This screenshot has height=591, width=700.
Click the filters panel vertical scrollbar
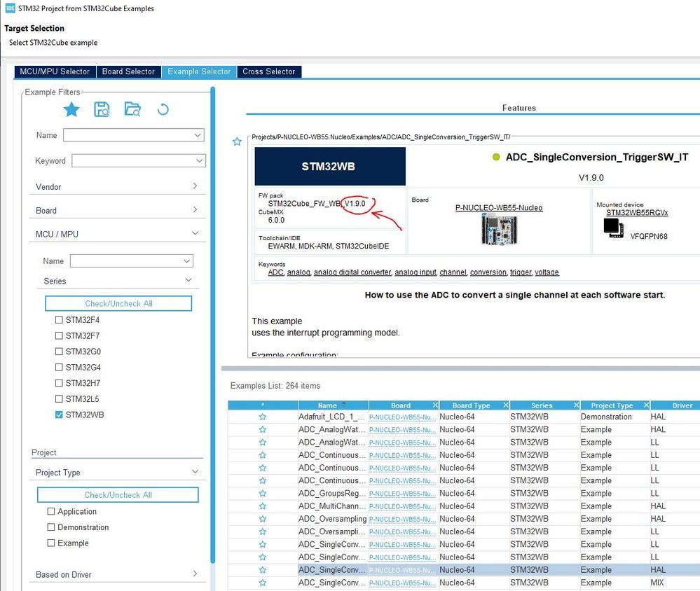click(x=213, y=325)
